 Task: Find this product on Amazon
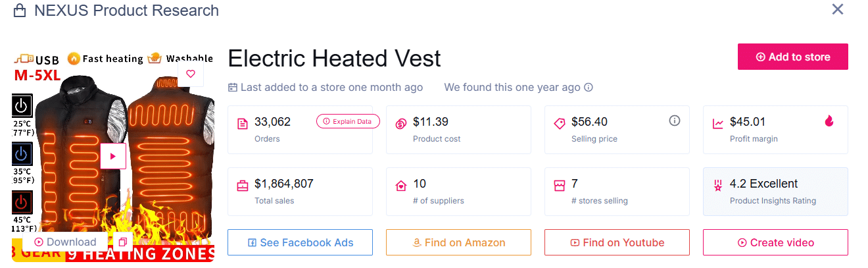458,242
